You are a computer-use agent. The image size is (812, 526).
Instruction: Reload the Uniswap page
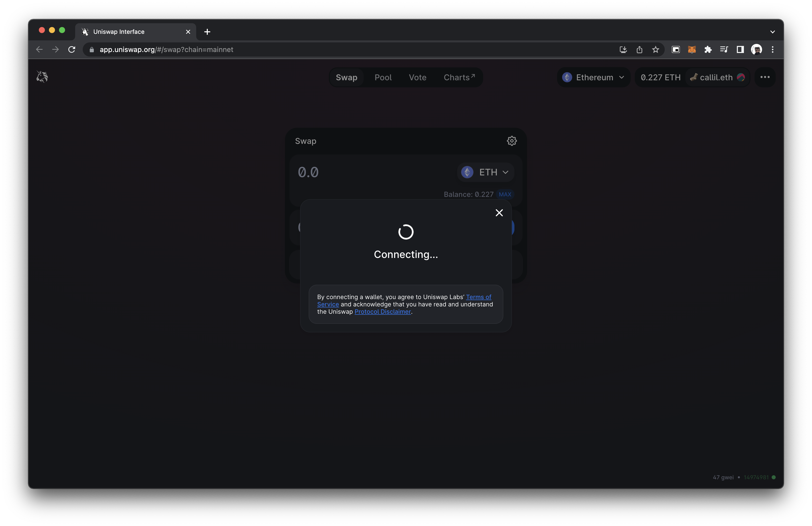tap(72, 49)
